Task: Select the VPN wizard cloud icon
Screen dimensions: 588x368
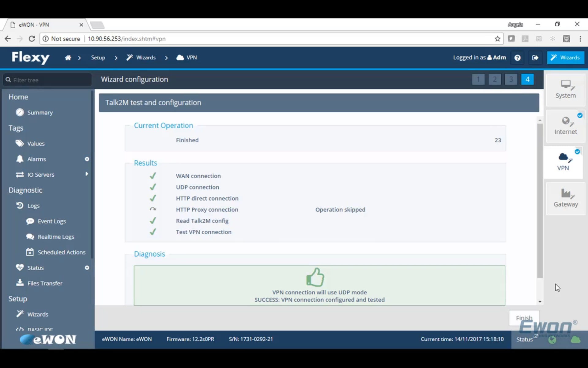Action: pyautogui.click(x=563, y=162)
